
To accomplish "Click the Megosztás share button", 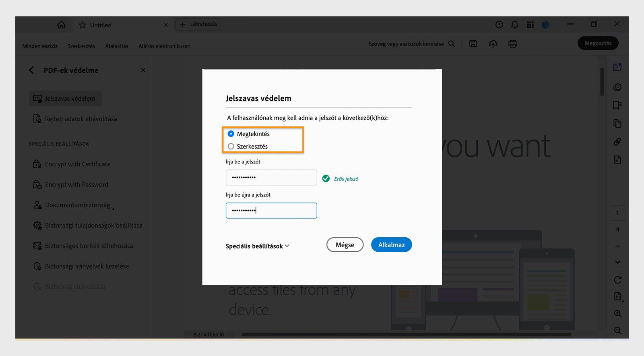I will (598, 43).
